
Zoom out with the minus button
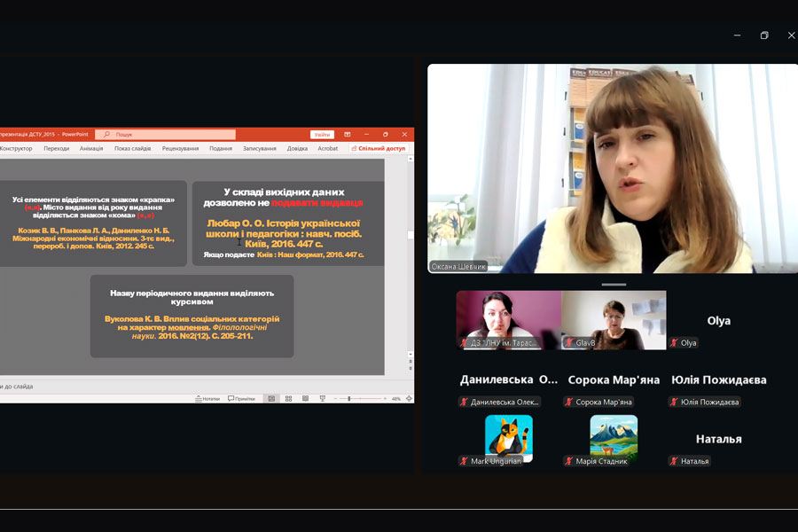pyautogui.click(x=336, y=399)
